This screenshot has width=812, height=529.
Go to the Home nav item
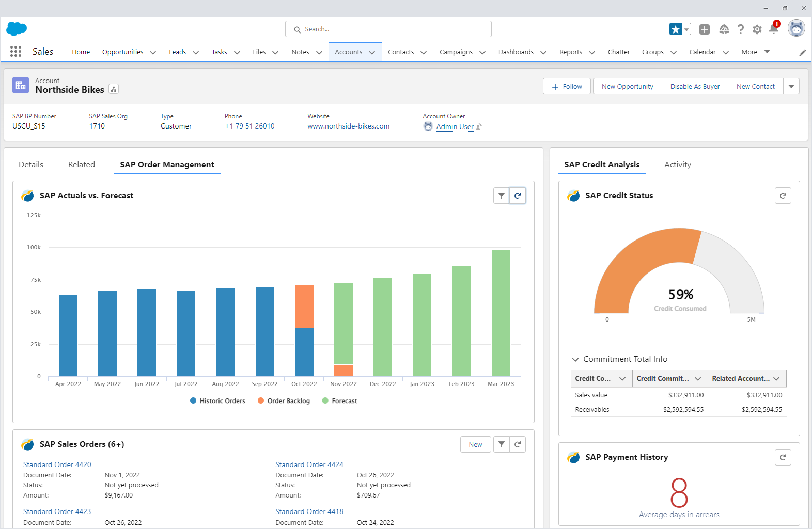(x=81, y=52)
